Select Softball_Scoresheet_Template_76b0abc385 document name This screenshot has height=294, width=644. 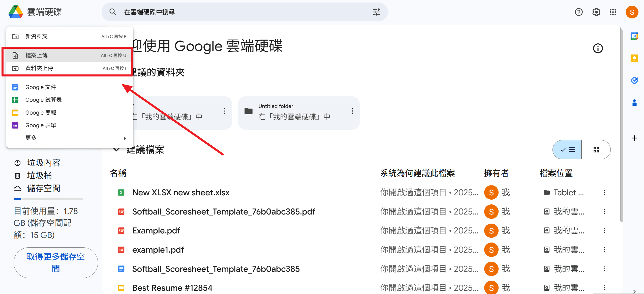click(216, 269)
